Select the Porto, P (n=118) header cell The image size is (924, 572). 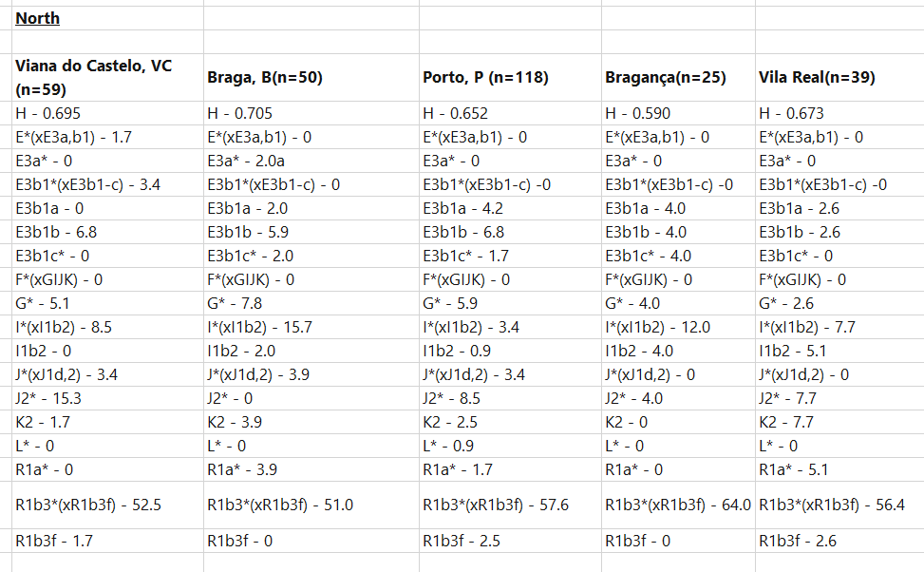[510, 77]
